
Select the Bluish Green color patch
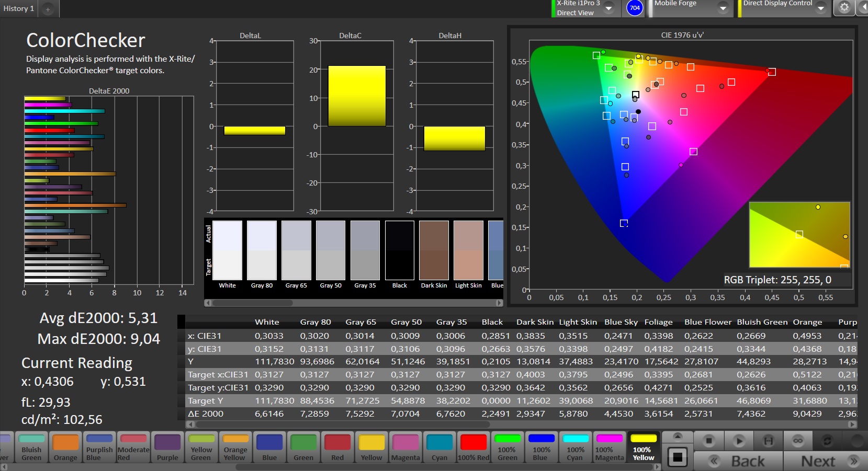tap(31, 447)
